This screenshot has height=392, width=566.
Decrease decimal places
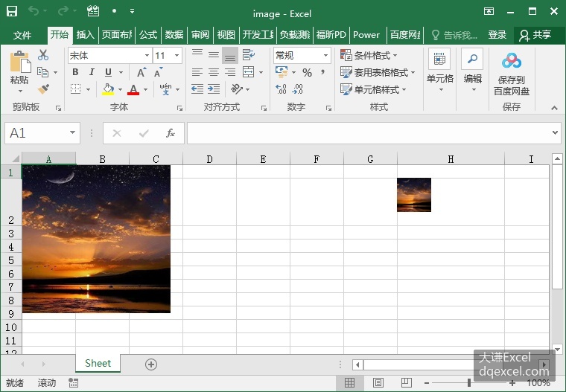point(297,89)
